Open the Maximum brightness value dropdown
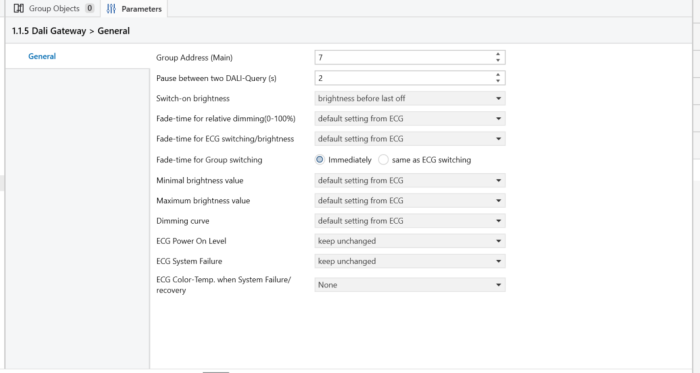Viewport: 700px width, 373px height. 410,201
